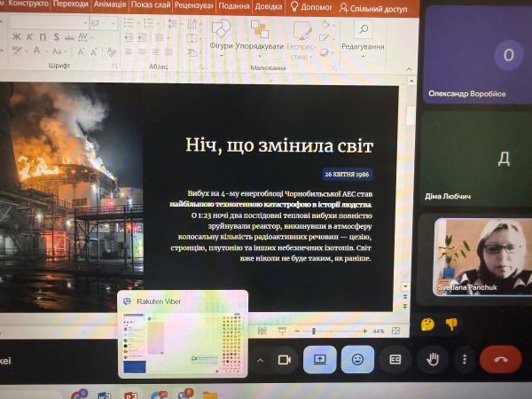The height and width of the screenshot is (399, 532).
Task: Toggle closed captions button
Action: (395, 359)
